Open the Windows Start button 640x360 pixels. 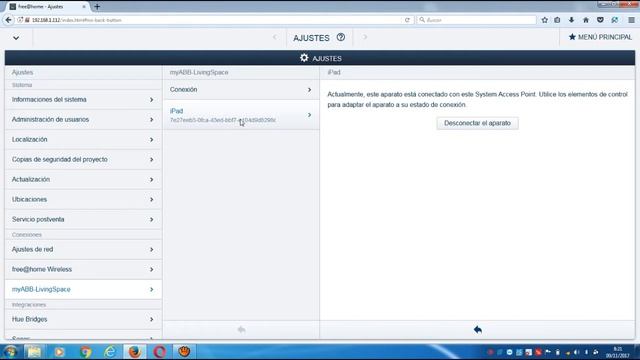[11, 352]
